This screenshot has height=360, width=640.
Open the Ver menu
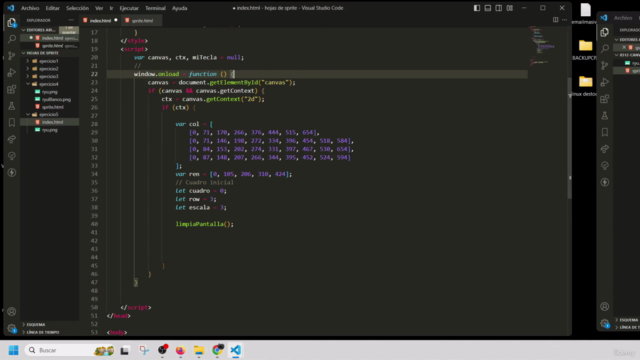click(x=99, y=8)
